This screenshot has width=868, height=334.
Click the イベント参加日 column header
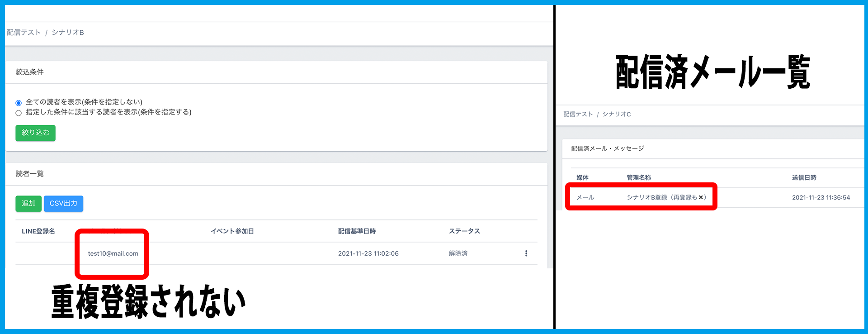coord(232,231)
